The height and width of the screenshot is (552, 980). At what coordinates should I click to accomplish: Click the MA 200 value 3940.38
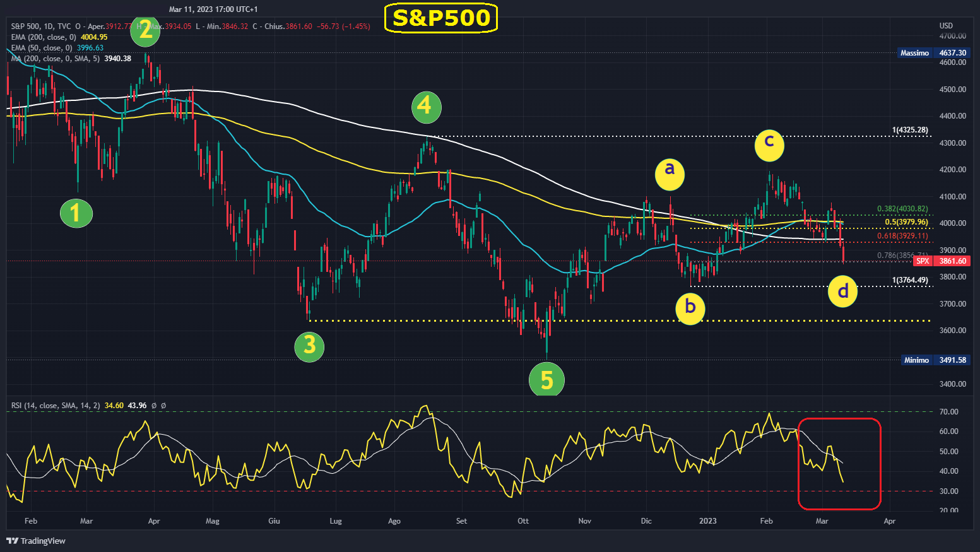point(117,59)
